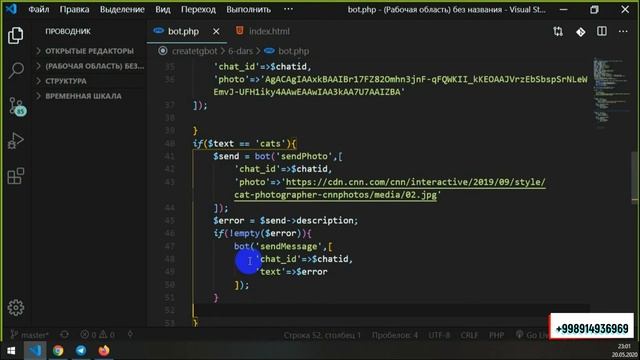The width and height of the screenshot is (640, 360).
Task: Open the menu bar overflow ellipsis
Action: 288,9
